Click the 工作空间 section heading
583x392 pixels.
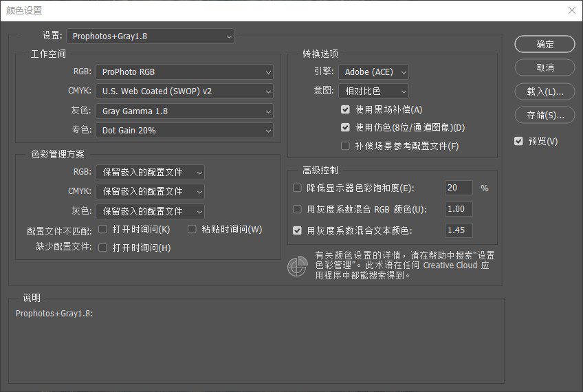point(48,54)
